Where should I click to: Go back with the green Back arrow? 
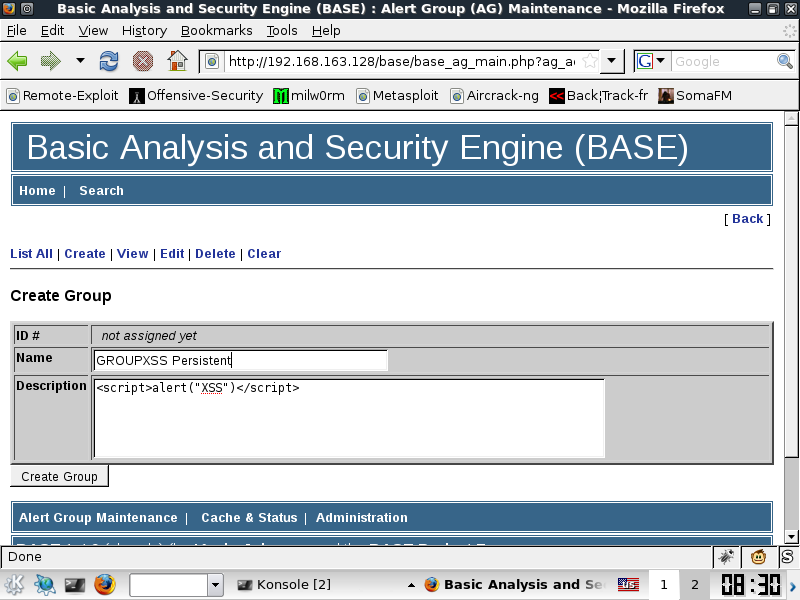point(17,61)
